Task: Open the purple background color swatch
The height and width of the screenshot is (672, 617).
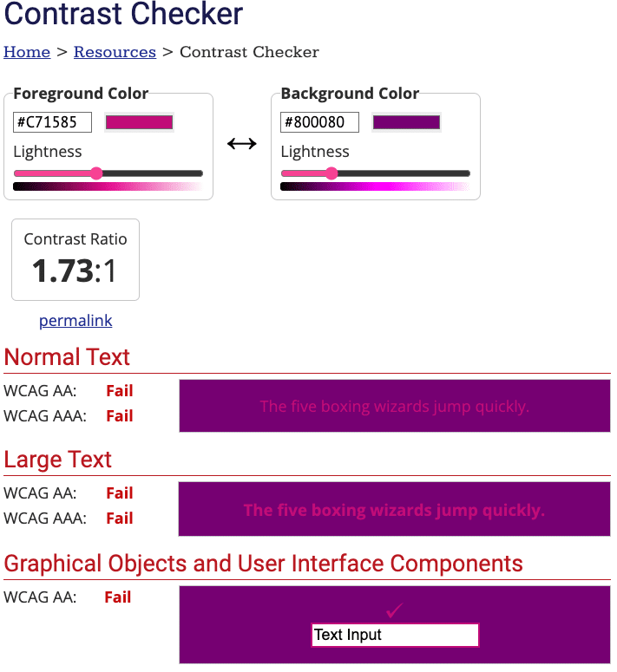Action: point(406,122)
